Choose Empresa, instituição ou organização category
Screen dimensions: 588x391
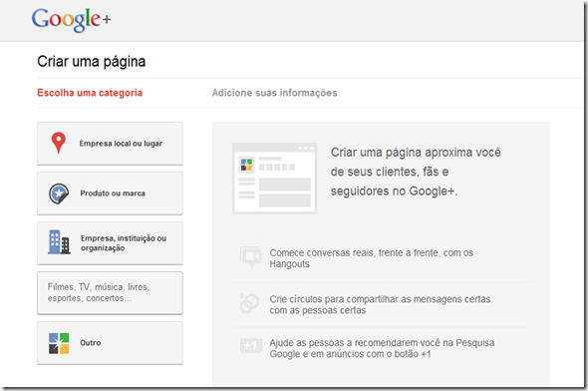tap(110, 243)
